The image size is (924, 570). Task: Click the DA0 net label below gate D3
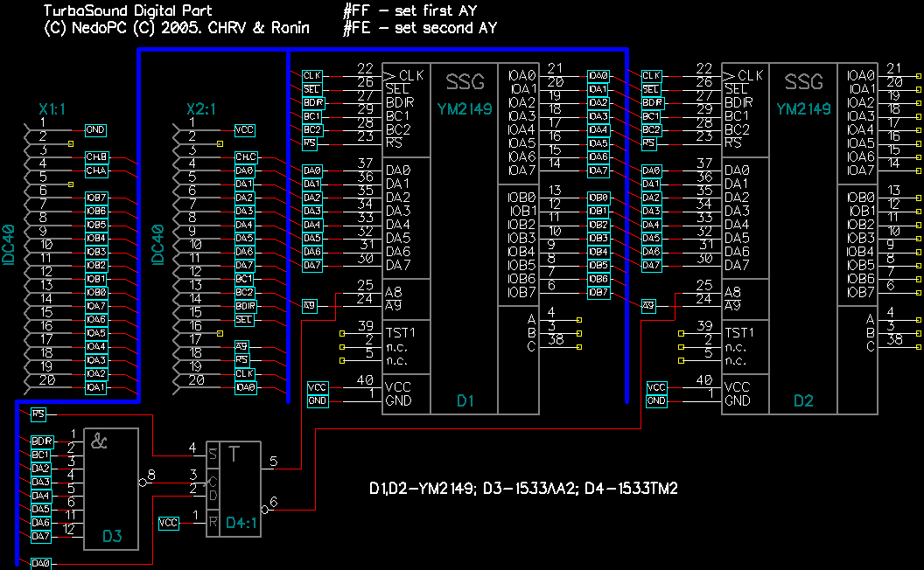(x=40, y=564)
